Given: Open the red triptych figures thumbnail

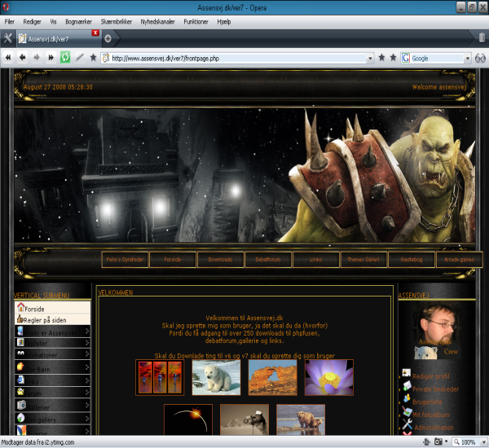Looking at the screenshot, I should click(x=160, y=378).
